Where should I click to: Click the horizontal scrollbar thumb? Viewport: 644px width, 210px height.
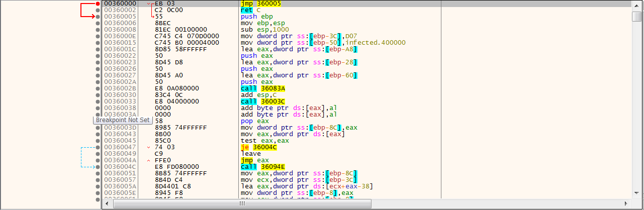[242, 204]
